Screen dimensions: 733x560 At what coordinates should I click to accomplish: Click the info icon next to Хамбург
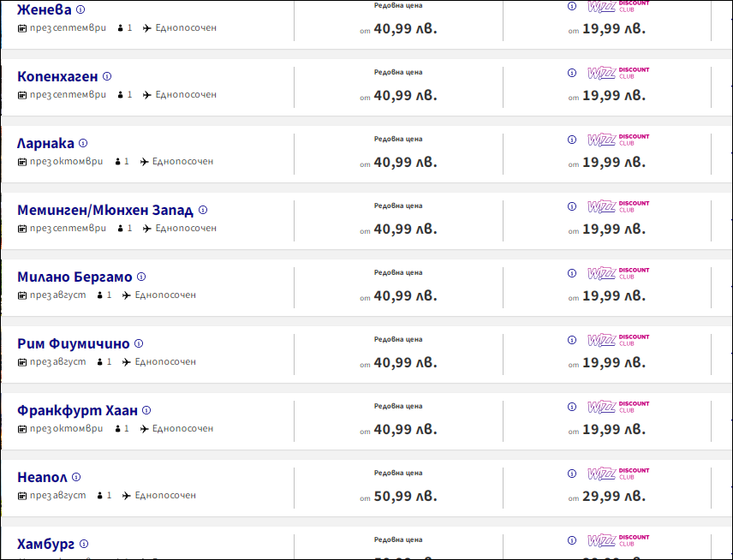pos(84,544)
